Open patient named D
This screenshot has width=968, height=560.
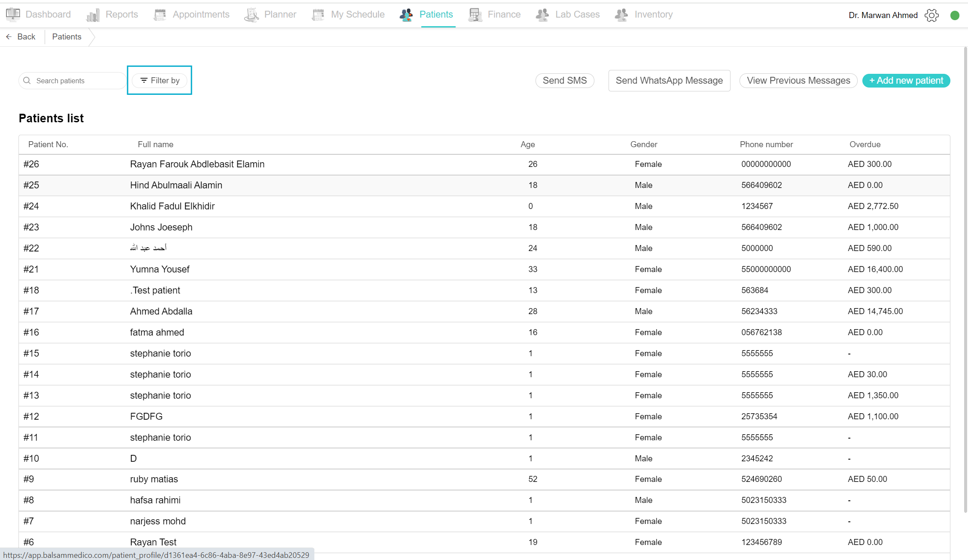(x=133, y=459)
